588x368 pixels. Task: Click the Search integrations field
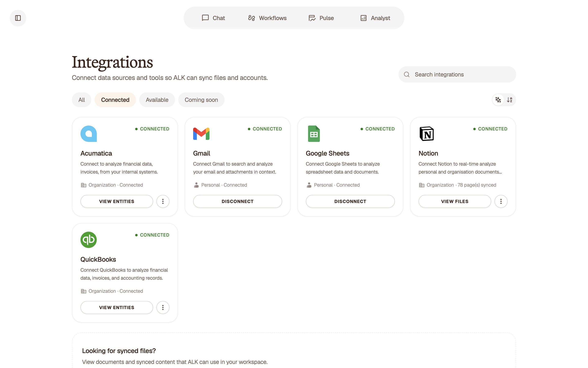pyautogui.click(x=457, y=74)
